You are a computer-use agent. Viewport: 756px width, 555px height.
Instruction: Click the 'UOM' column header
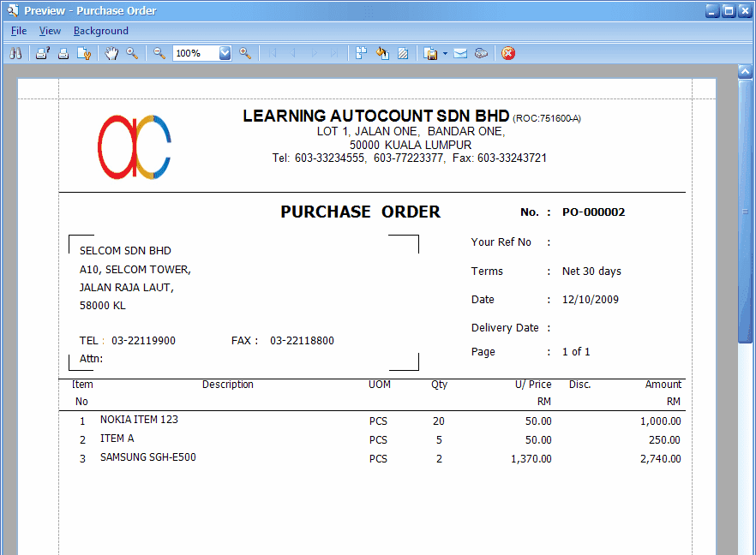point(380,385)
